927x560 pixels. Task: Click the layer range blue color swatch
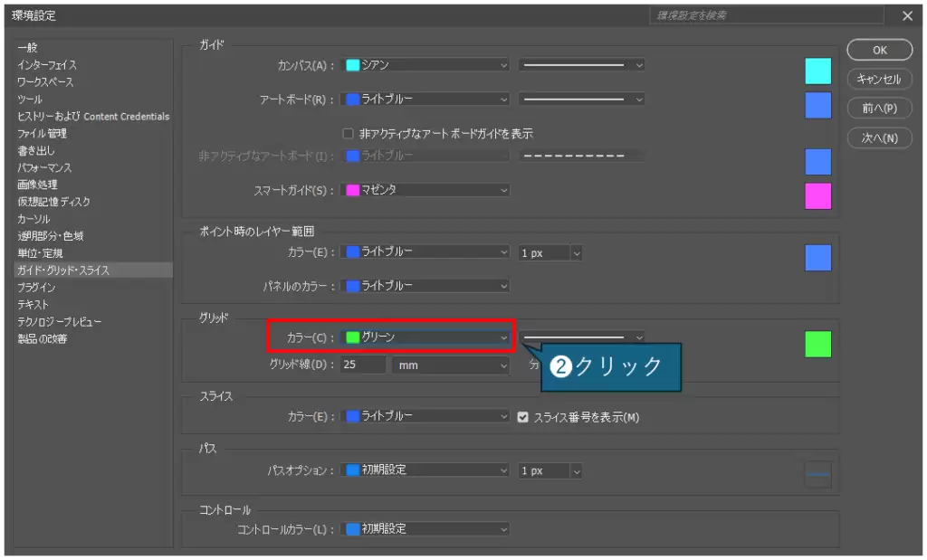point(817,258)
